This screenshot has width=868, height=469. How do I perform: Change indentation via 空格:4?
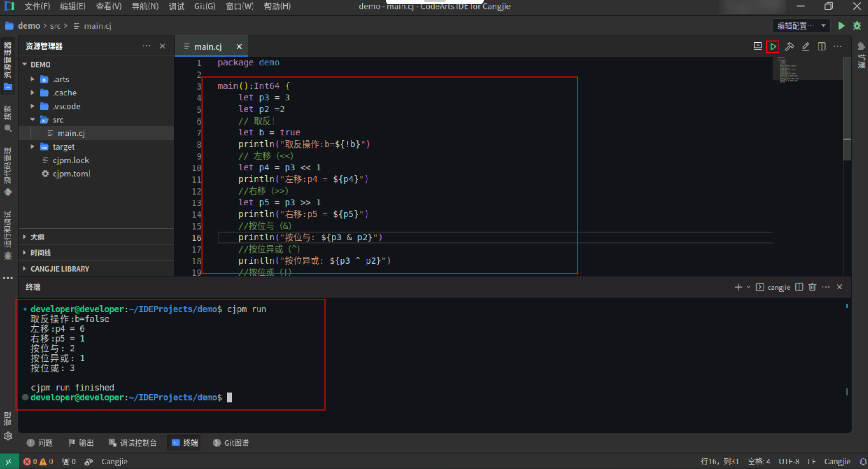coord(759,461)
